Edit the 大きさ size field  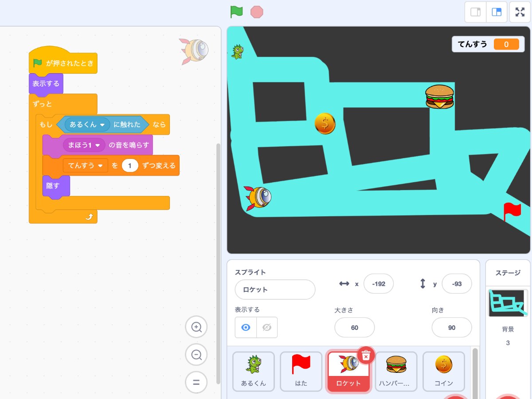[355, 328]
